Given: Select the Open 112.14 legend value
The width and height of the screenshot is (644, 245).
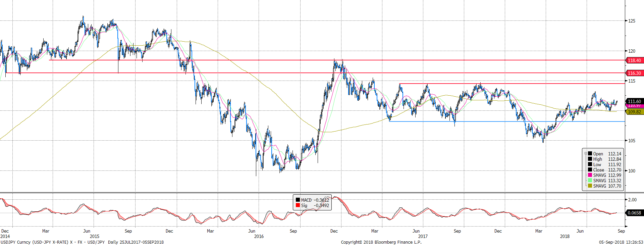Looking at the screenshot, I should [x=614, y=154].
